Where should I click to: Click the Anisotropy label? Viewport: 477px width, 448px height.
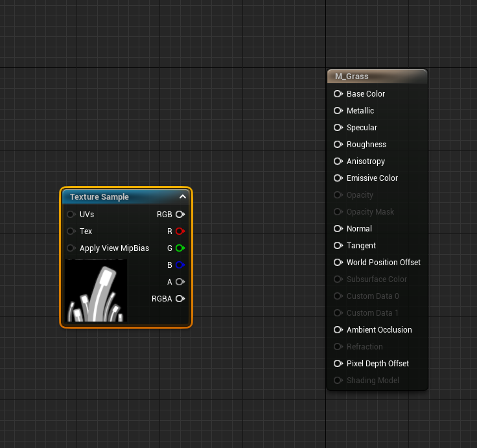tap(366, 161)
